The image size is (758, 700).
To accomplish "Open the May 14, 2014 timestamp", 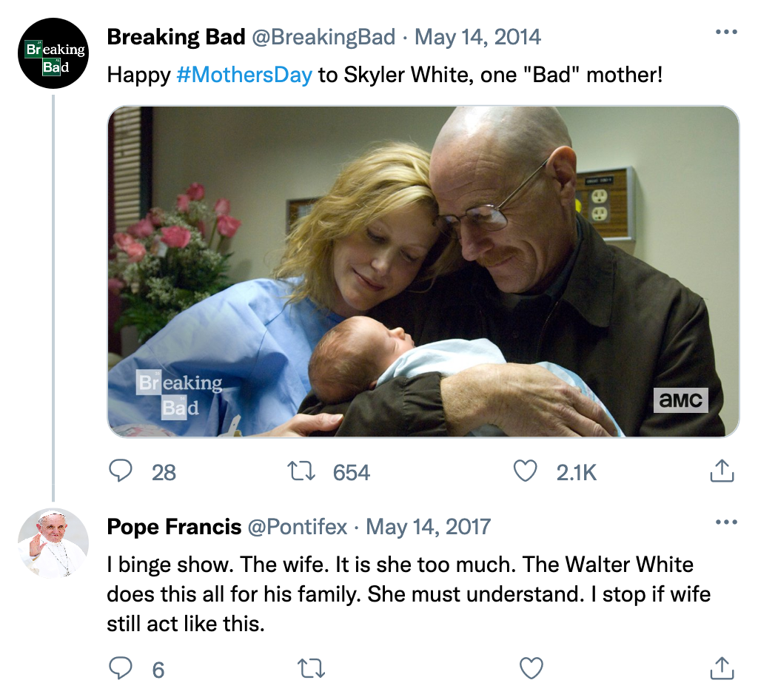I will (477, 36).
